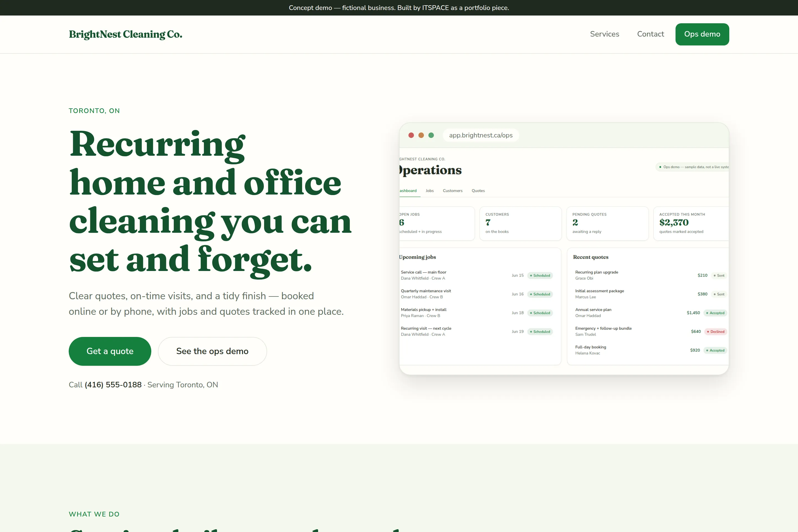Click Accepted badge on $920 quote
This screenshot has height=532, width=798.
(715, 350)
